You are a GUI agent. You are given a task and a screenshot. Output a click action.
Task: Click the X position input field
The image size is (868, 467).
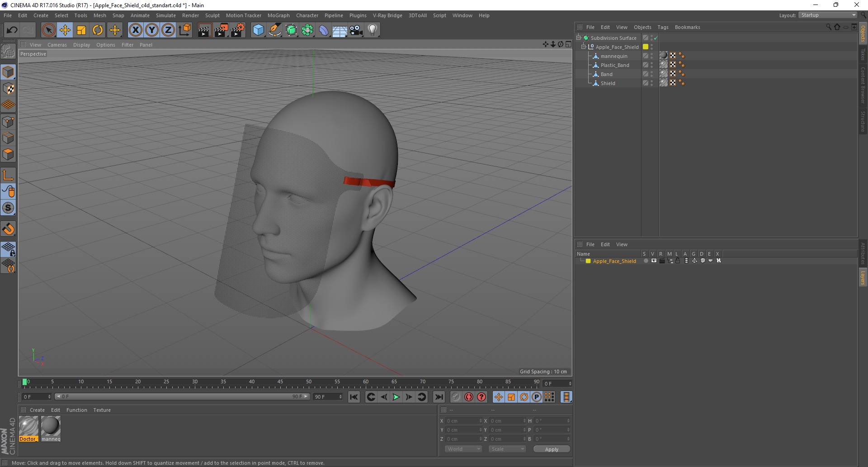[464, 421]
